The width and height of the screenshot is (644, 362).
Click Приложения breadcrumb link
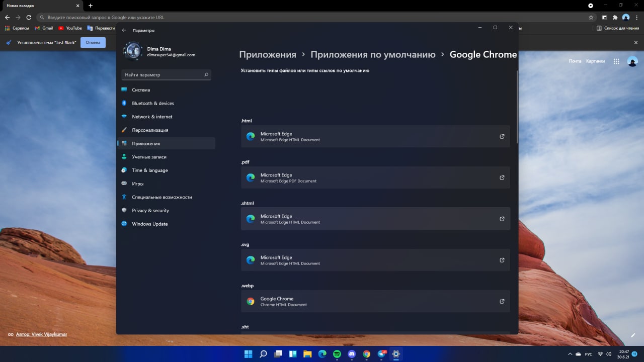268,55
